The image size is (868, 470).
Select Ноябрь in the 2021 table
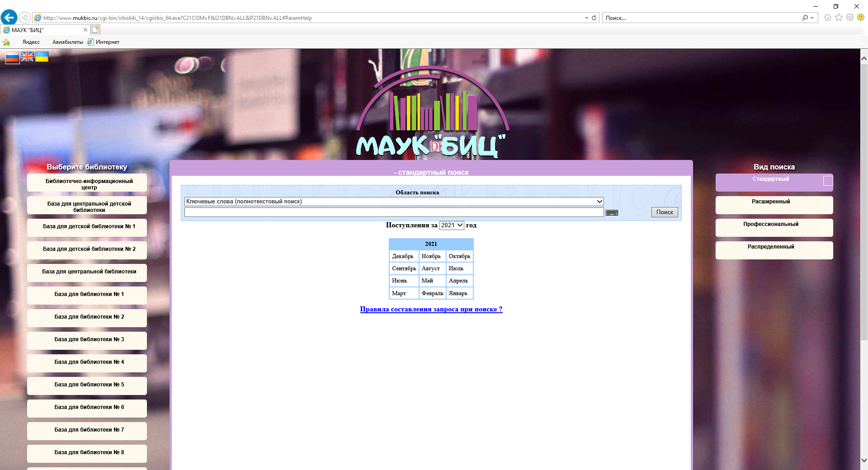coord(431,256)
